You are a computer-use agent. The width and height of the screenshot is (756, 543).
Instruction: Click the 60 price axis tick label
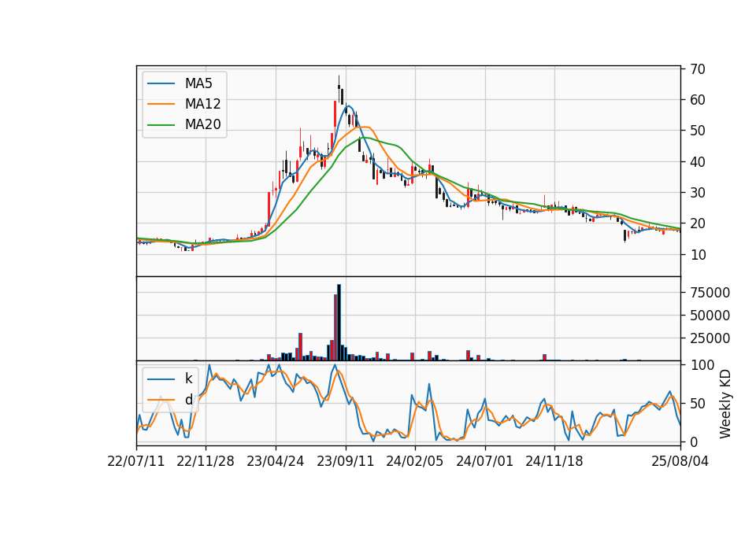pos(698,100)
